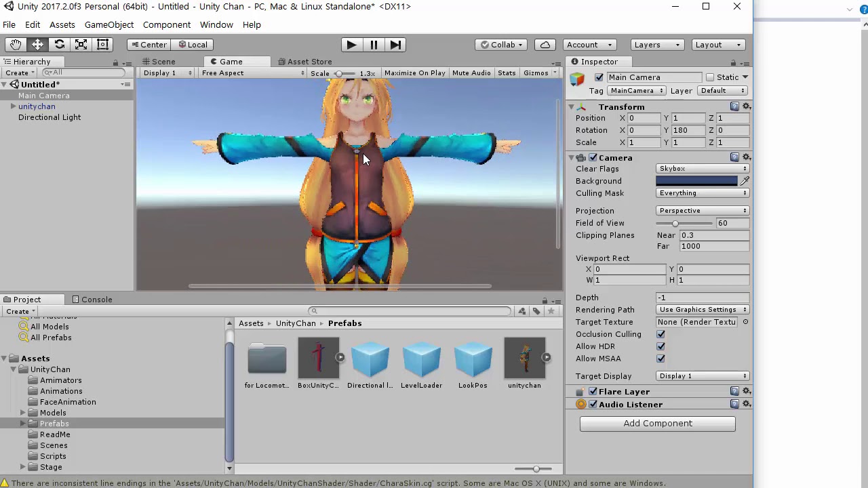The width and height of the screenshot is (868, 488).
Task: Open the Component menu
Action: [167, 24]
